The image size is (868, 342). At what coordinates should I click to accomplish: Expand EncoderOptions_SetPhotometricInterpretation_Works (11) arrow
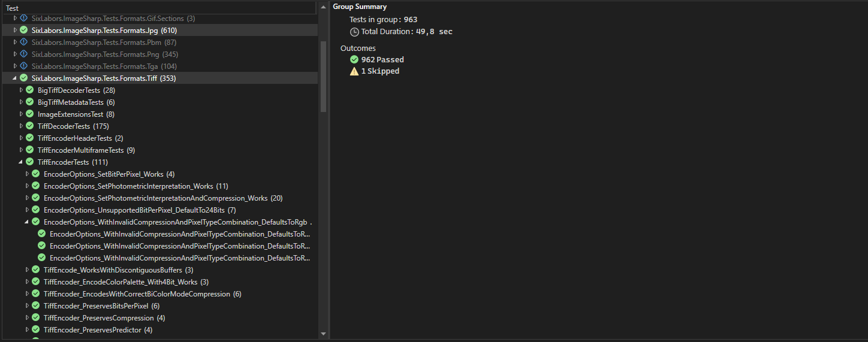[27, 186]
